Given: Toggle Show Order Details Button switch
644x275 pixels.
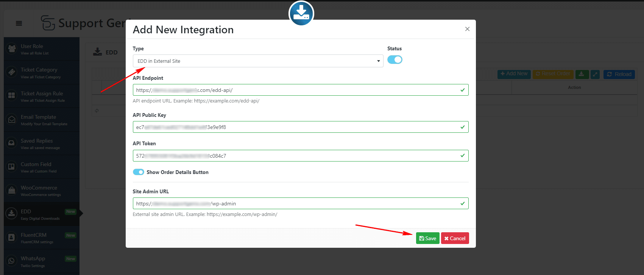Looking at the screenshot, I should [x=139, y=172].
